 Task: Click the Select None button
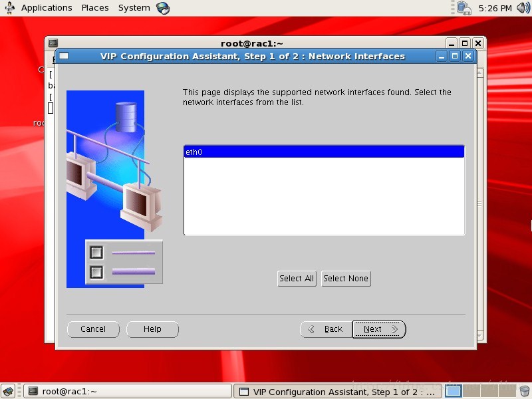pos(346,279)
